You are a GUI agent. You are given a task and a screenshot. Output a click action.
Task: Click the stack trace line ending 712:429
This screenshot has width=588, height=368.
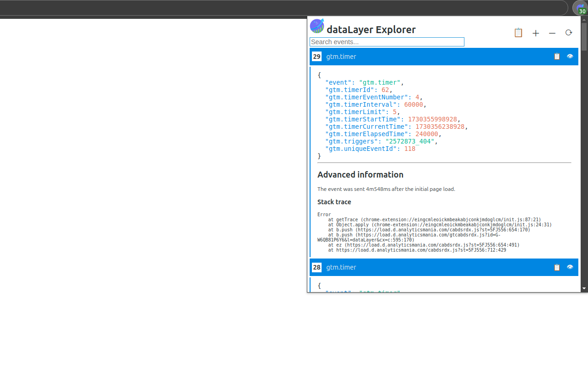tap(417, 250)
